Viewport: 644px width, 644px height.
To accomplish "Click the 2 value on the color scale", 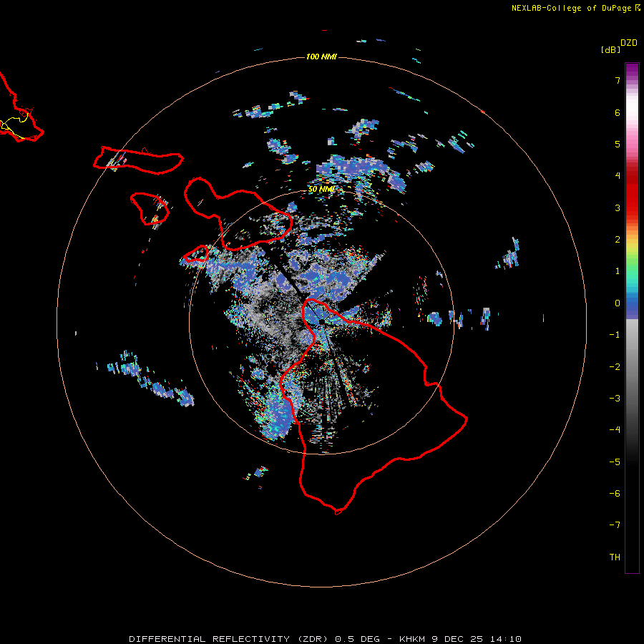I will pos(618,240).
